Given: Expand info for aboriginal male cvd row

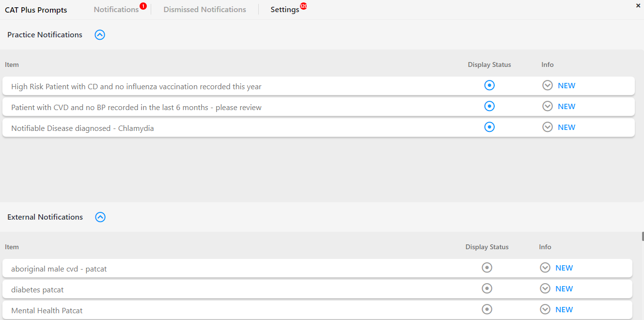Looking at the screenshot, I should [545, 268].
